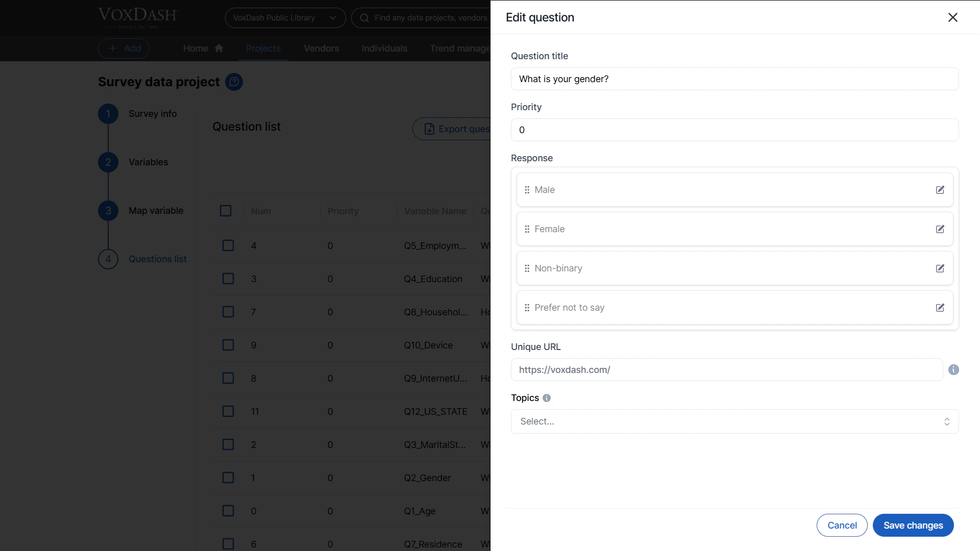Sort by Priority column header

tap(343, 211)
